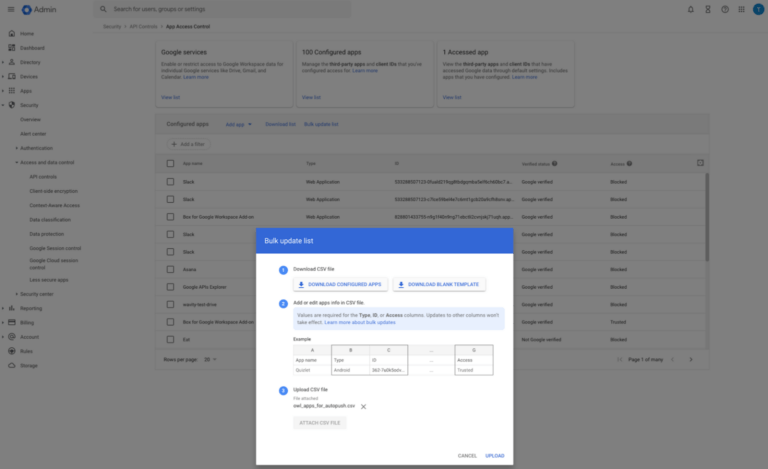Open Storage cloud icon

[12, 365]
